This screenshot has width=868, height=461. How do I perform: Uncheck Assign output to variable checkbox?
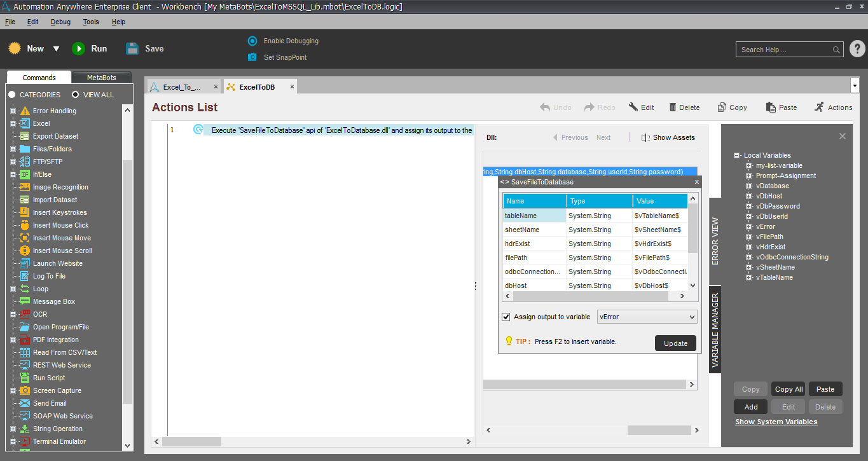coord(506,317)
